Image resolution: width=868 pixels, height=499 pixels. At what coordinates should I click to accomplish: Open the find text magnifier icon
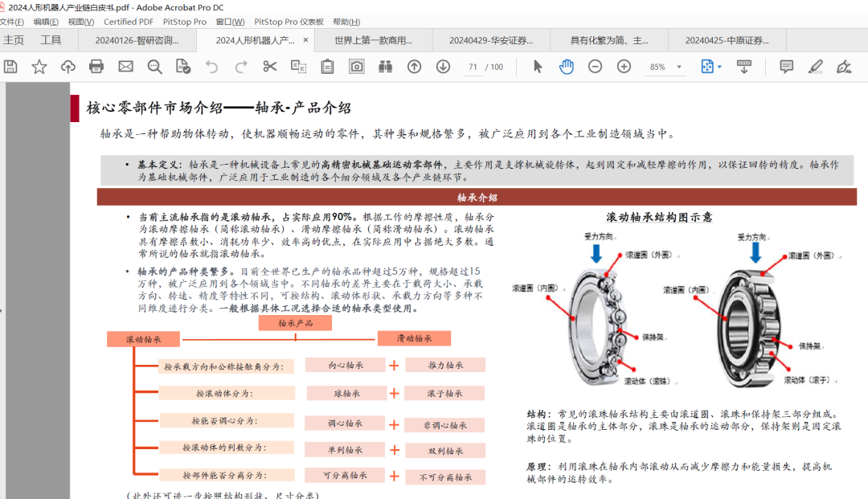coord(154,67)
